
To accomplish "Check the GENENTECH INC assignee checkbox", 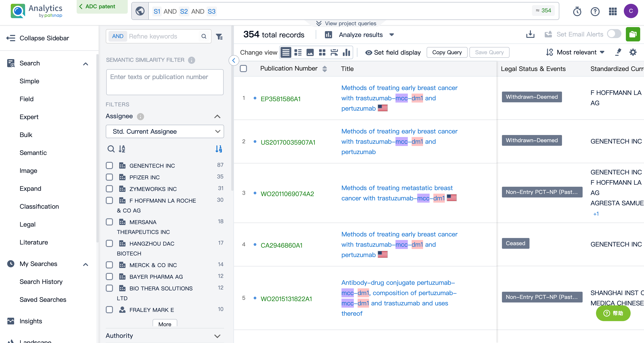I will click(110, 165).
